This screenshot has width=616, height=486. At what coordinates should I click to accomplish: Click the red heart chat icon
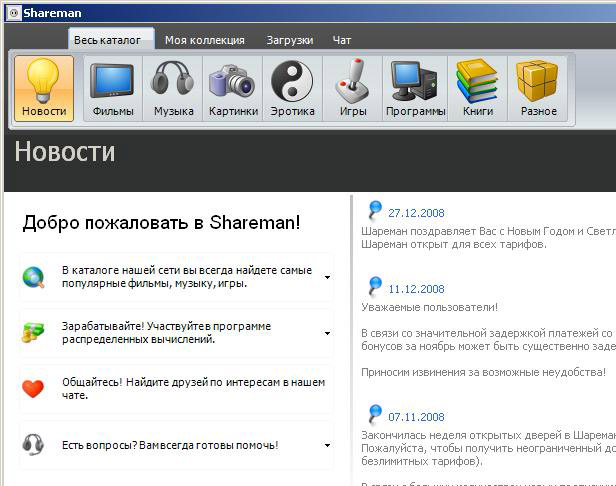click(33, 389)
